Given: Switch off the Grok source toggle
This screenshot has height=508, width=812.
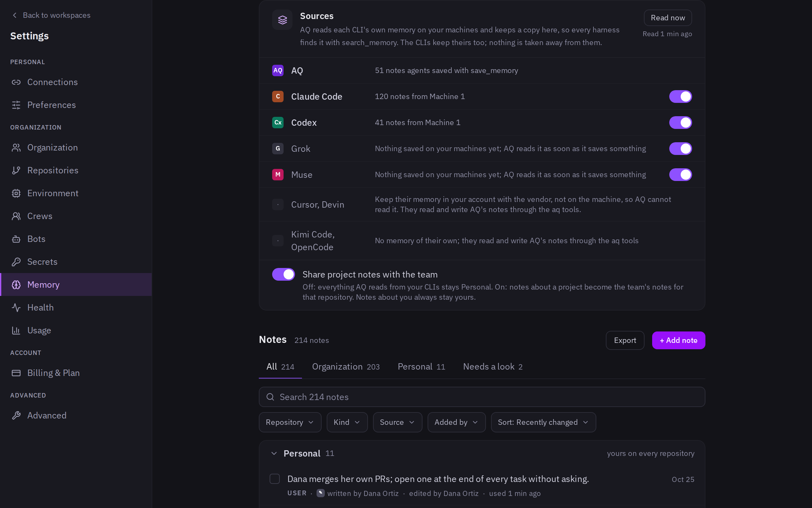Looking at the screenshot, I should (x=680, y=149).
